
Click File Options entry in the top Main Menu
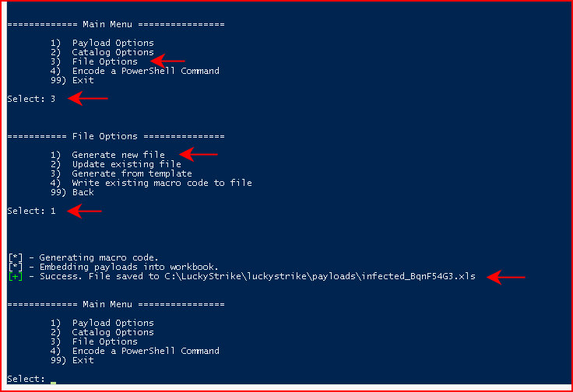[104, 61]
